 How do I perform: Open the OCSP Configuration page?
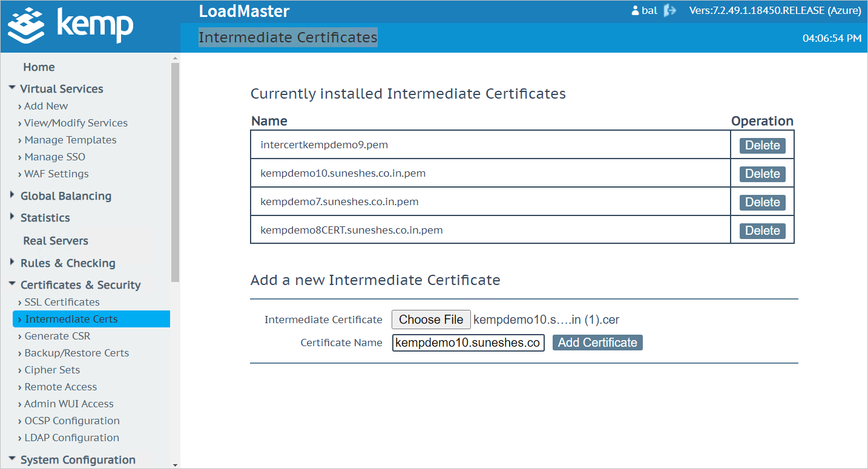pos(71,420)
